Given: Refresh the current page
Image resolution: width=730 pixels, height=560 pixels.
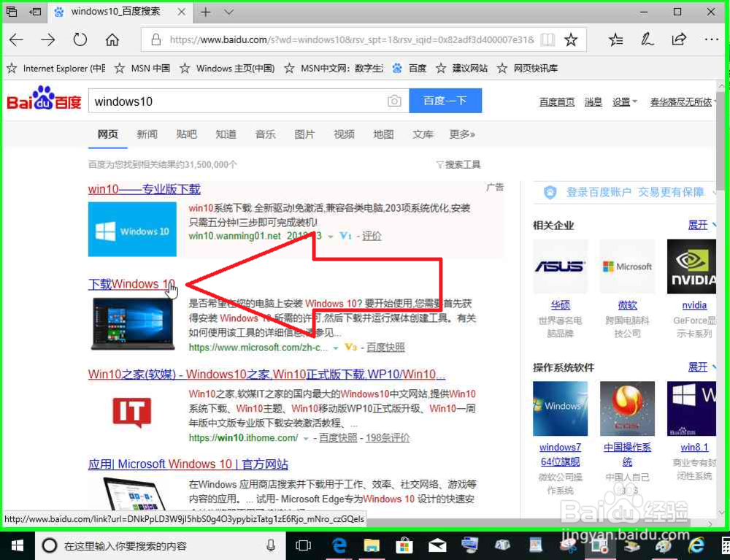Looking at the screenshot, I should click(x=80, y=40).
